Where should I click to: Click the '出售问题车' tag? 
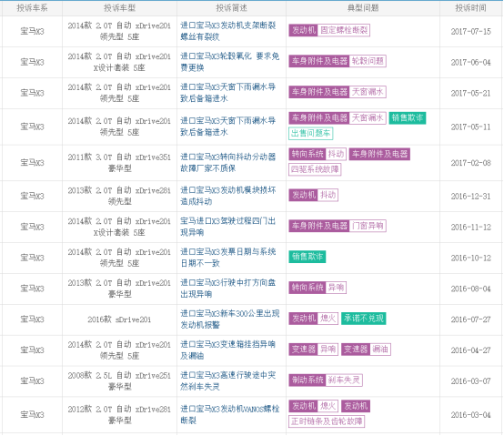pos(310,134)
